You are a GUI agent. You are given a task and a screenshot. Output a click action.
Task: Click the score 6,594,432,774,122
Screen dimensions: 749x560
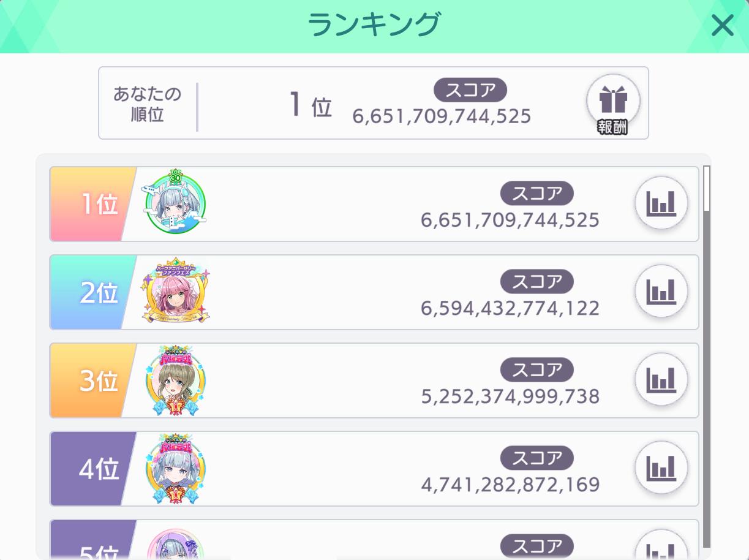tap(510, 308)
